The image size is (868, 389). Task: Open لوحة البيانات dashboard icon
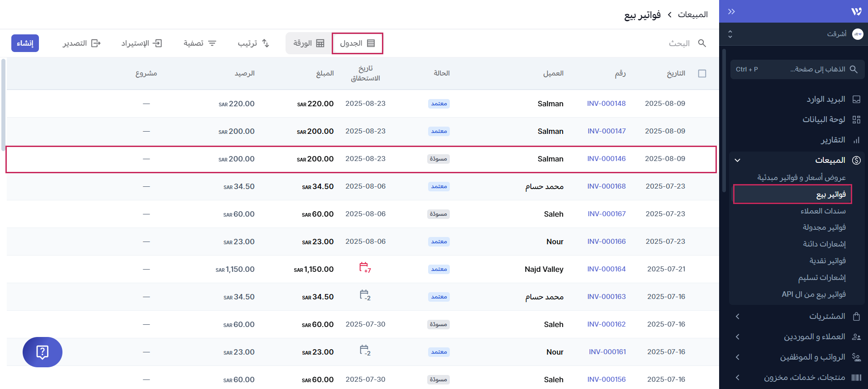pyautogui.click(x=856, y=120)
